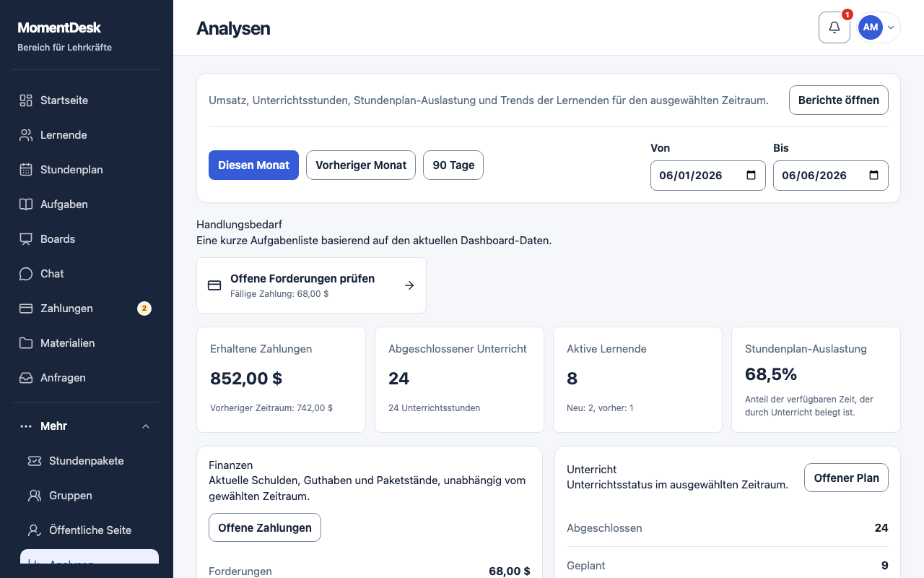Image resolution: width=924 pixels, height=578 pixels.
Task: Click the Anfragen inbox icon
Action: [26, 378]
